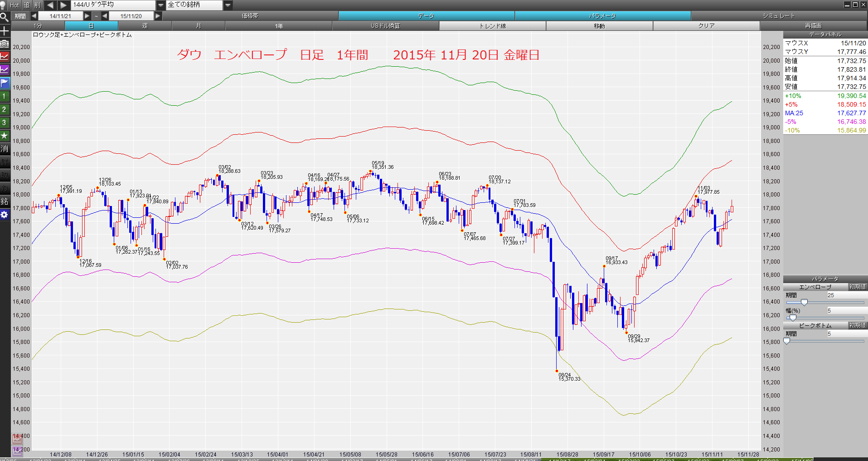Step the start date 14/11/21 forward
Screen dimensions: 868x461
[x=87, y=16]
